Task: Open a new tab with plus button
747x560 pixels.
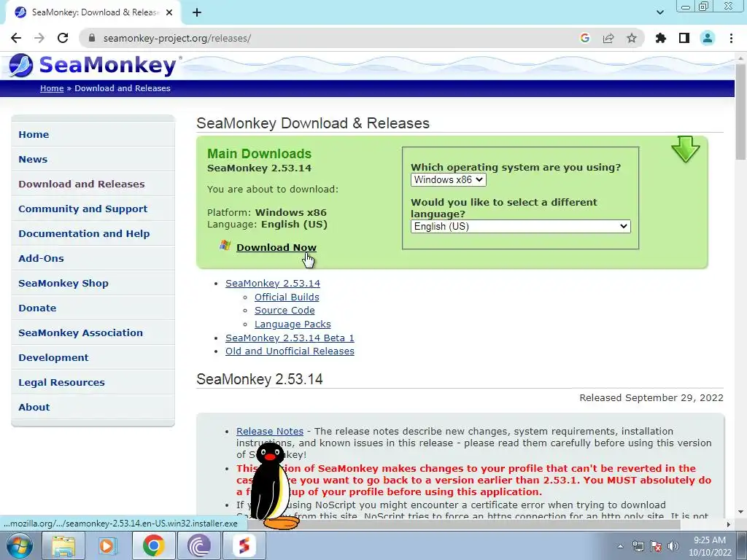Action: tap(197, 12)
